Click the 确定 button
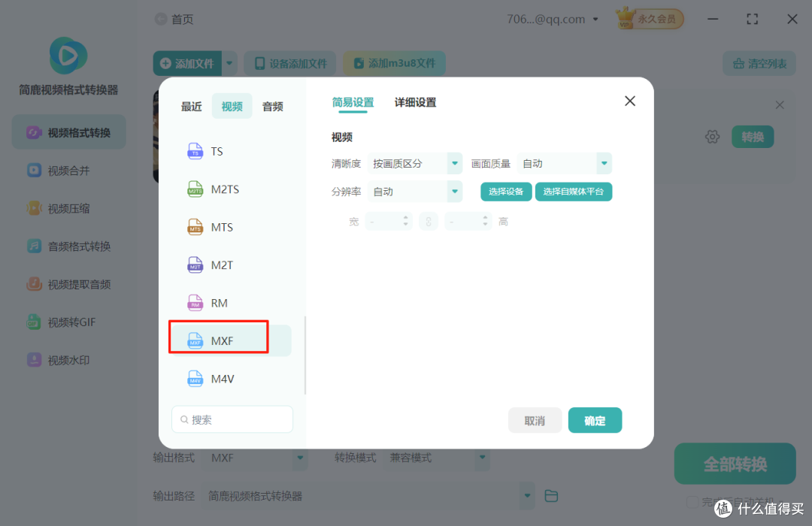 pos(595,420)
